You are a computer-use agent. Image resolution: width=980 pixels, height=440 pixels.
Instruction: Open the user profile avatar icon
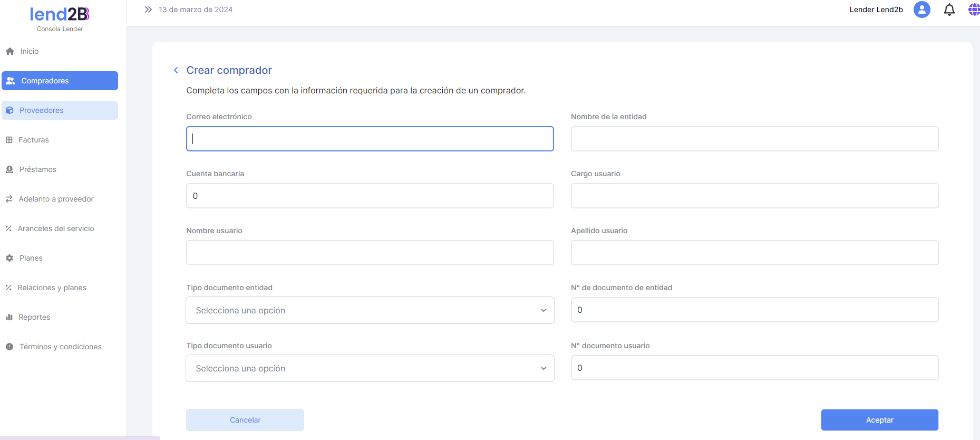point(921,9)
